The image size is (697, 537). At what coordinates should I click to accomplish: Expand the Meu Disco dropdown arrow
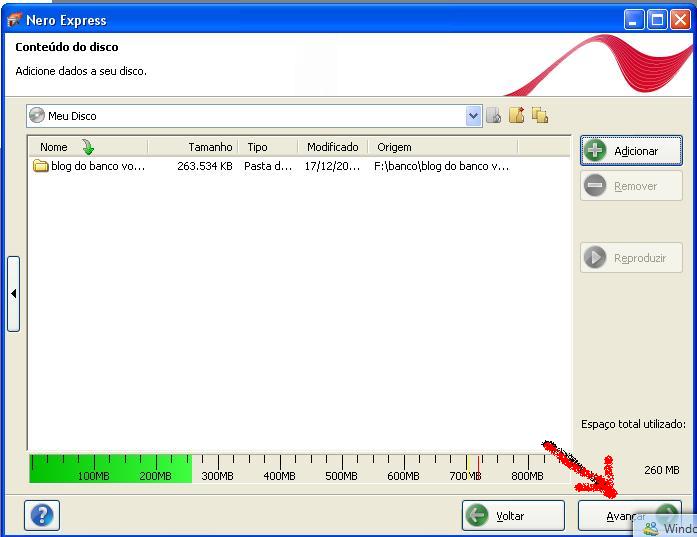pyautogui.click(x=474, y=116)
